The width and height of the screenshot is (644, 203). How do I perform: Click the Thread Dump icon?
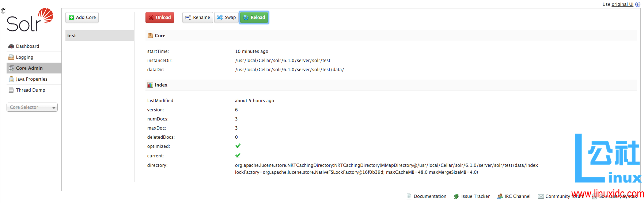(x=11, y=90)
